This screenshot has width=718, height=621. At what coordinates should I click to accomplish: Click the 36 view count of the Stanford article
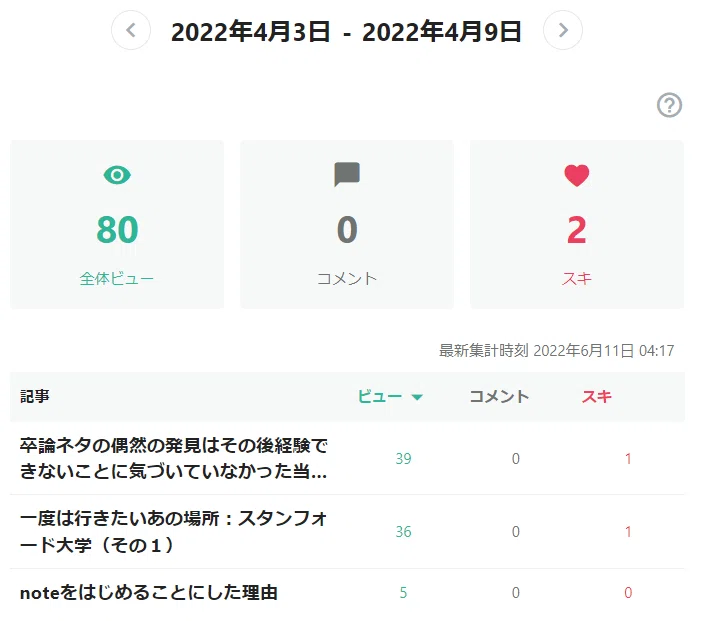(x=403, y=532)
